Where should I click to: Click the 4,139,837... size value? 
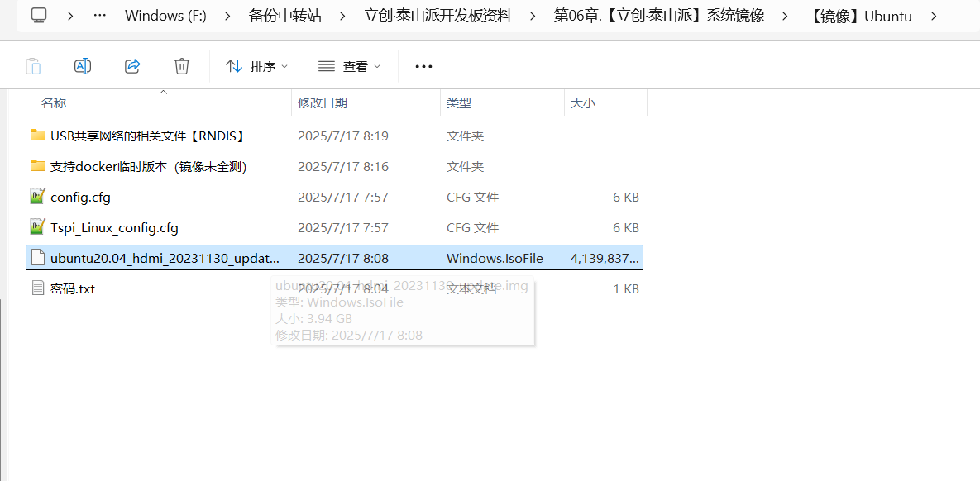[605, 259]
